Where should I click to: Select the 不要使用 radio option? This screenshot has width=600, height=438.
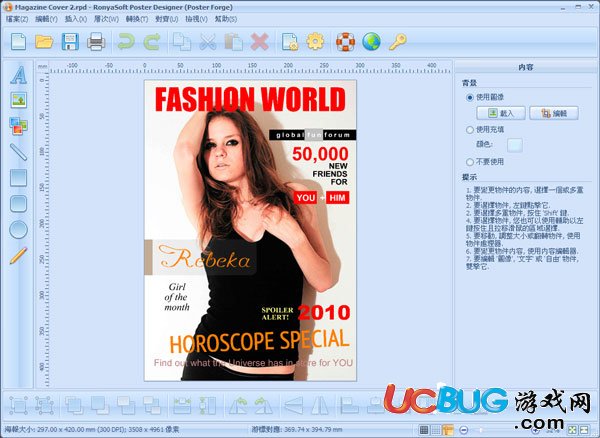pyautogui.click(x=470, y=162)
